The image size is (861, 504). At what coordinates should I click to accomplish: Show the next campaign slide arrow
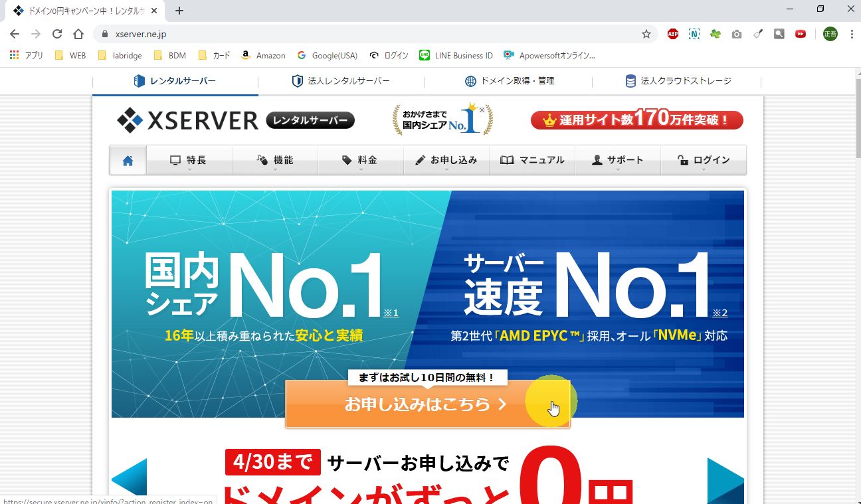click(725, 481)
